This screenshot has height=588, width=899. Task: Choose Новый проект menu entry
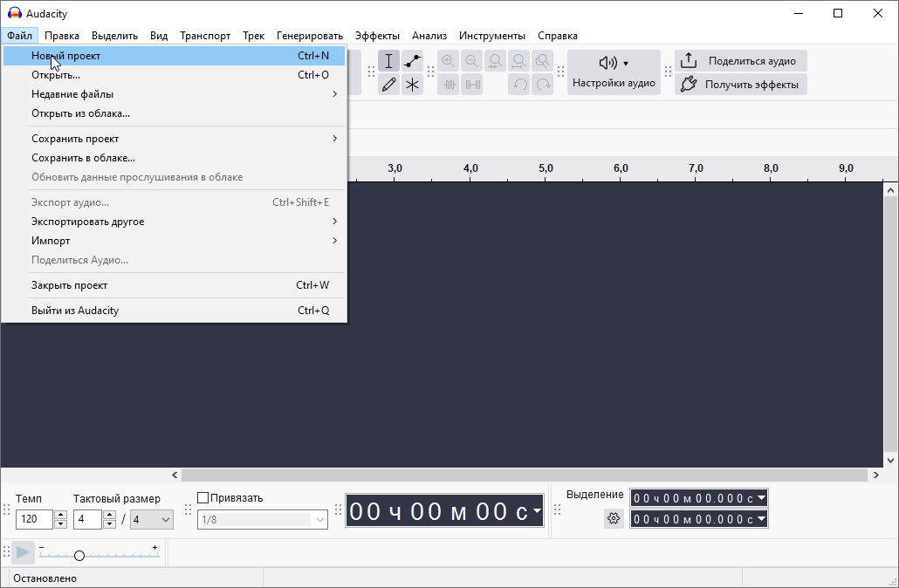(175, 56)
